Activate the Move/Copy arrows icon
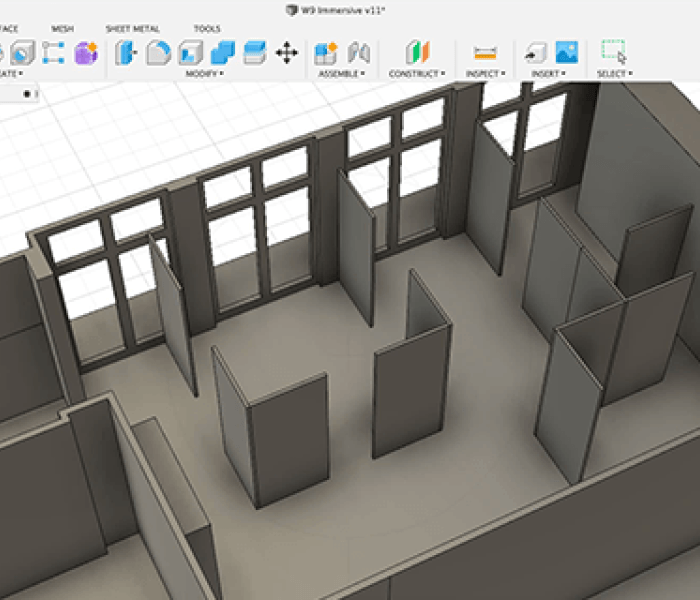Viewport: 700px width, 600px height. [287, 52]
